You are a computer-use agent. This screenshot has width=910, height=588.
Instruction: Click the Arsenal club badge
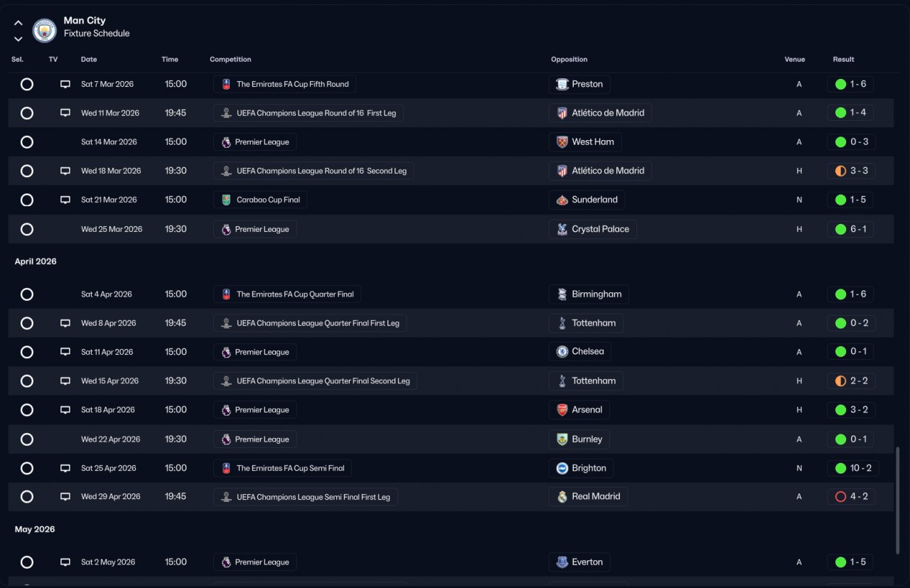pos(562,410)
